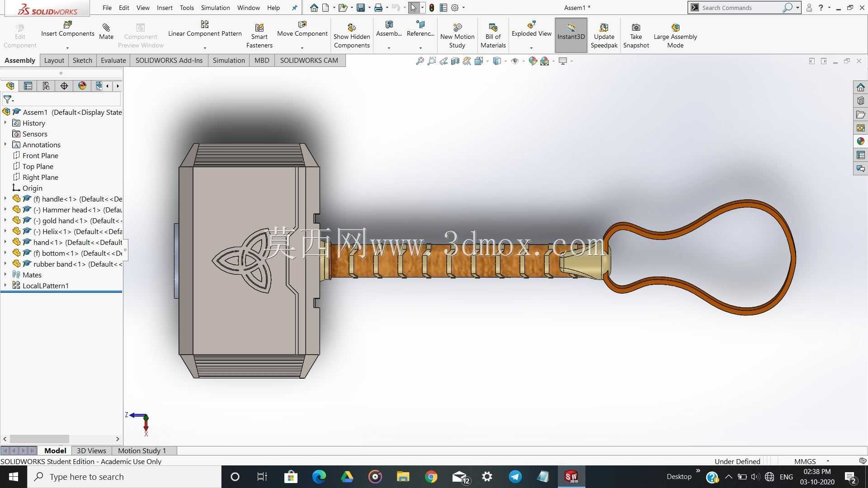This screenshot has height=488, width=868.
Task: Expand LocalLPattern1 in the tree
Action: pyautogui.click(x=5, y=286)
